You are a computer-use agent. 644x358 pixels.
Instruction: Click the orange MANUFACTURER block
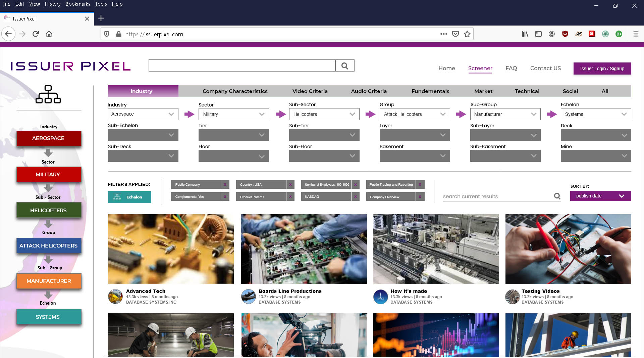[x=49, y=281]
